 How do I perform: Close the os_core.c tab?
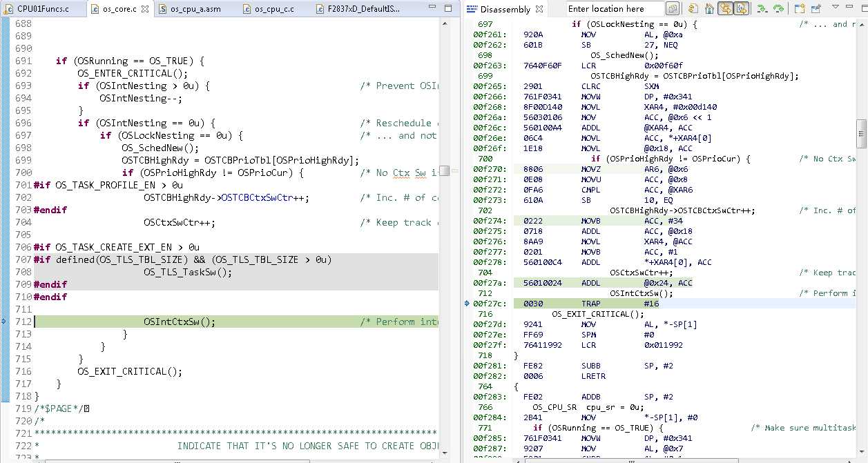144,9
